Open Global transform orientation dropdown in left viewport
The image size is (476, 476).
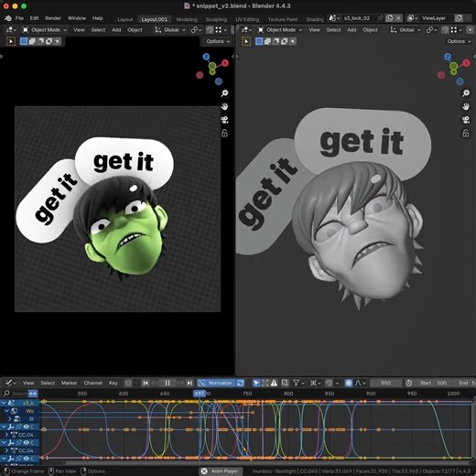(x=170, y=30)
